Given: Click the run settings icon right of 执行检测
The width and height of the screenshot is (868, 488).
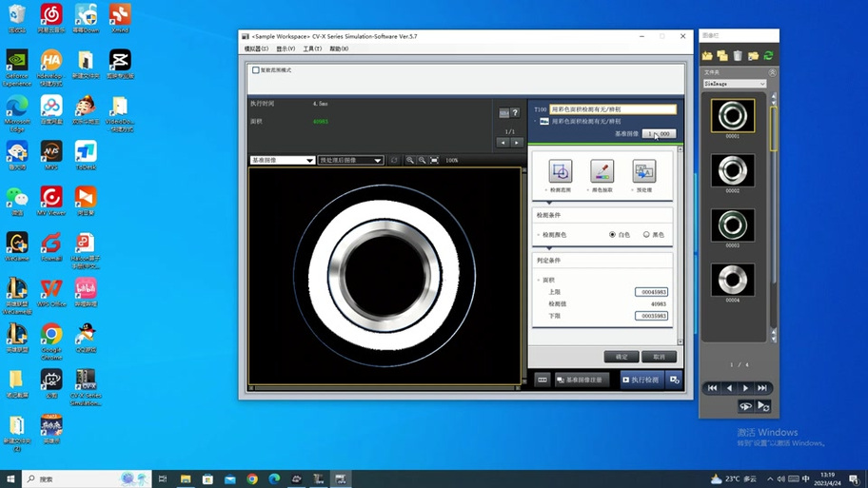Looking at the screenshot, I should (x=674, y=380).
